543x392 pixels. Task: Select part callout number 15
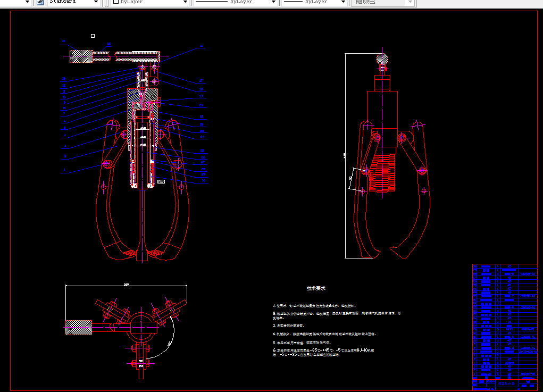[108, 44]
